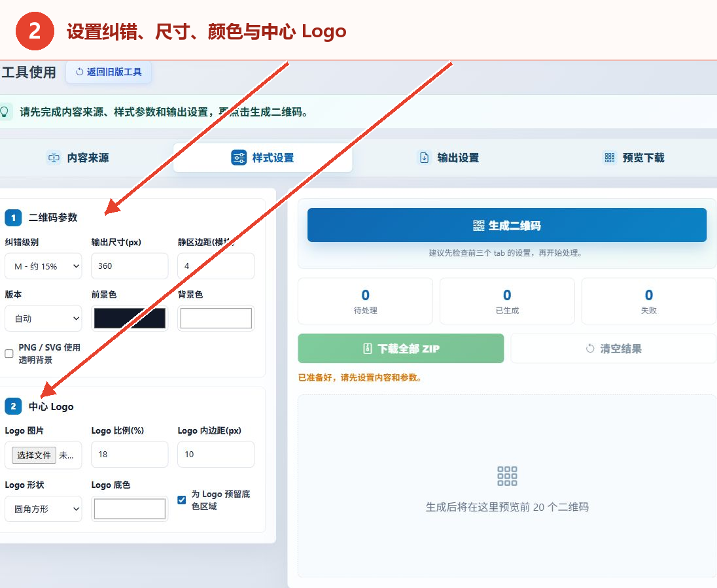Click the 内容来源 tab icon

54,158
